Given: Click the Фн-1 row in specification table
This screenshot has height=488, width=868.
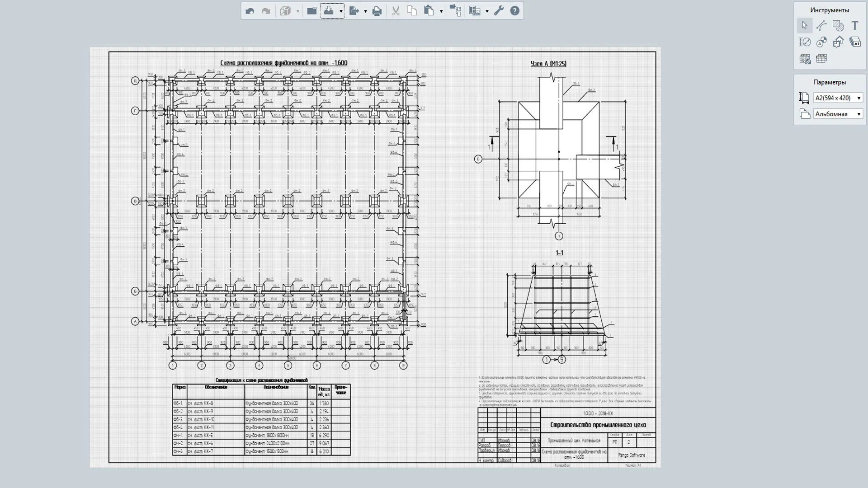Looking at the screenshot, I should coord(261,436).
